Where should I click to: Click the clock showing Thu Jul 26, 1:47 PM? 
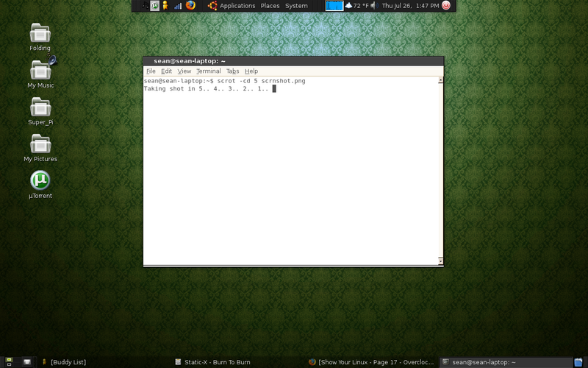pyautogui.click(x=410, y=6)
